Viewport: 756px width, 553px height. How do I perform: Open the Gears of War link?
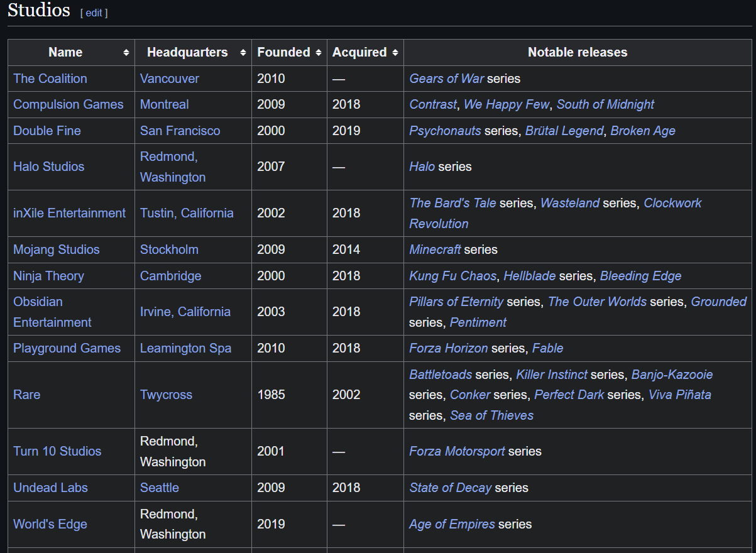point(447,79)
